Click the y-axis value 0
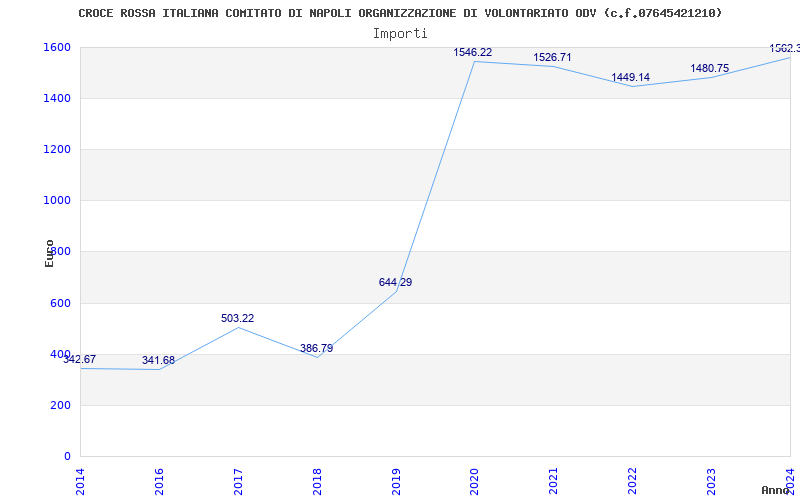Screen dimensions: 800x500 tap(67, 457)
